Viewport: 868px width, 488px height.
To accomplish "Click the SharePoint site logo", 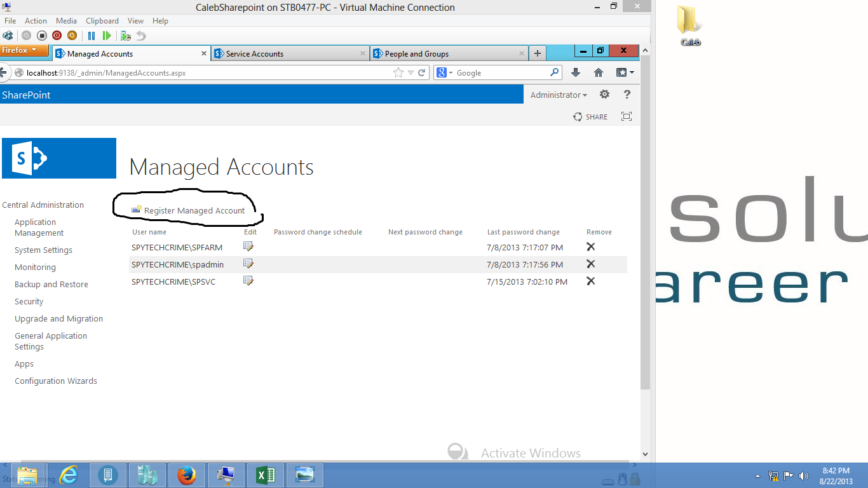I will [x=58, y=158].
